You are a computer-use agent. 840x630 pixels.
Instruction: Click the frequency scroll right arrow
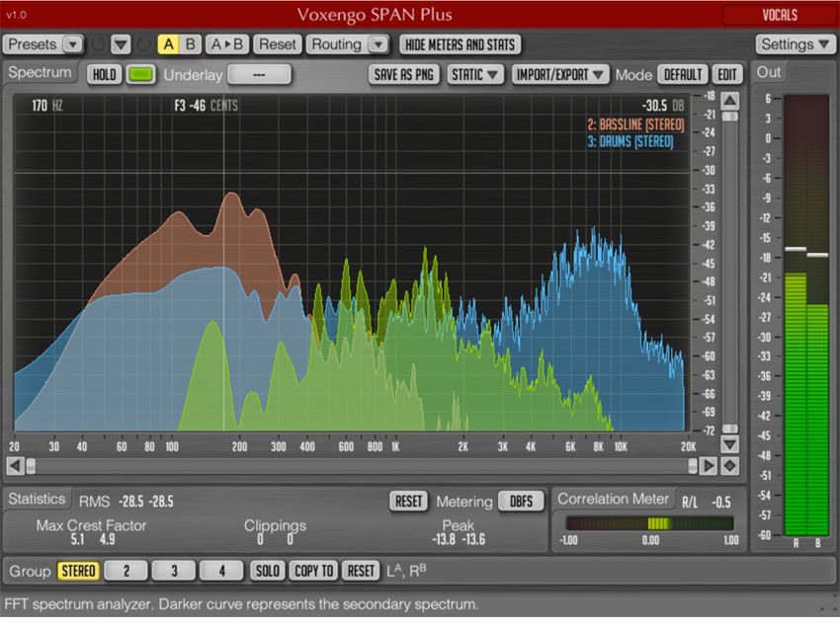[709, 466]
